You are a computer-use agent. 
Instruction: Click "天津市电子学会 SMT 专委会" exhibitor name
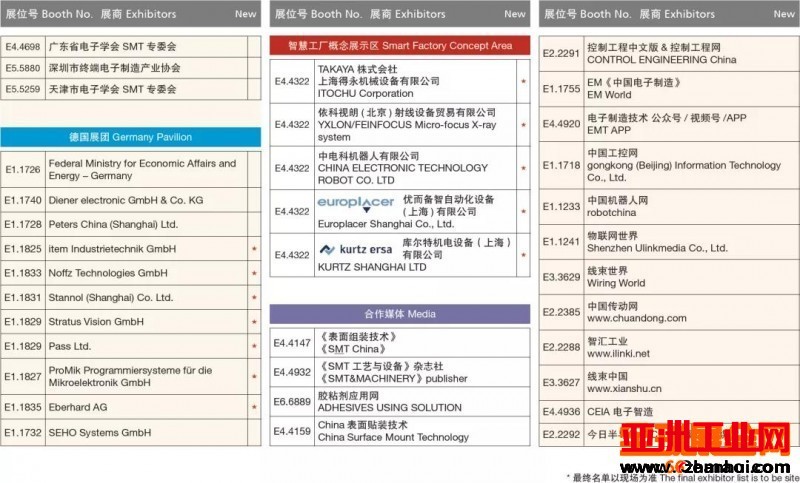[x=112, y=89]
